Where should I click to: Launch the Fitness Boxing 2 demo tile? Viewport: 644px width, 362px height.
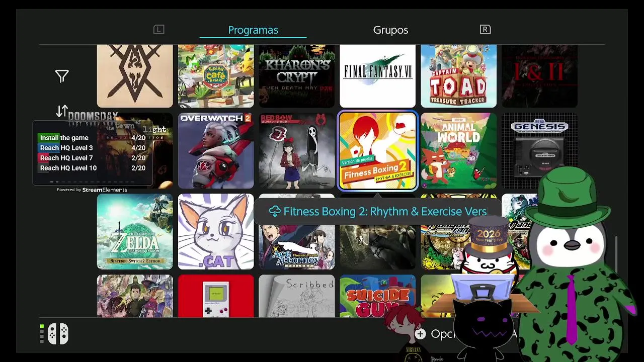(378, 151)
